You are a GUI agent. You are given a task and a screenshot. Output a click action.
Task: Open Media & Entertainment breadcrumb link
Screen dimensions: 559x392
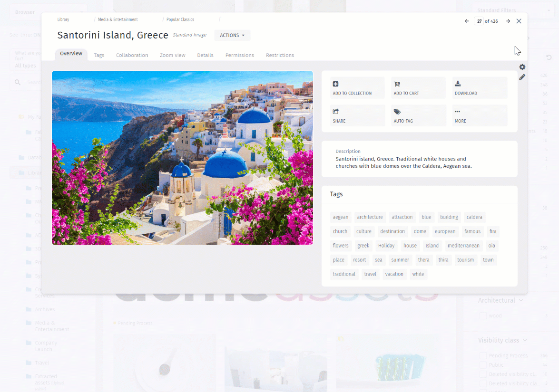click(118, 19)
